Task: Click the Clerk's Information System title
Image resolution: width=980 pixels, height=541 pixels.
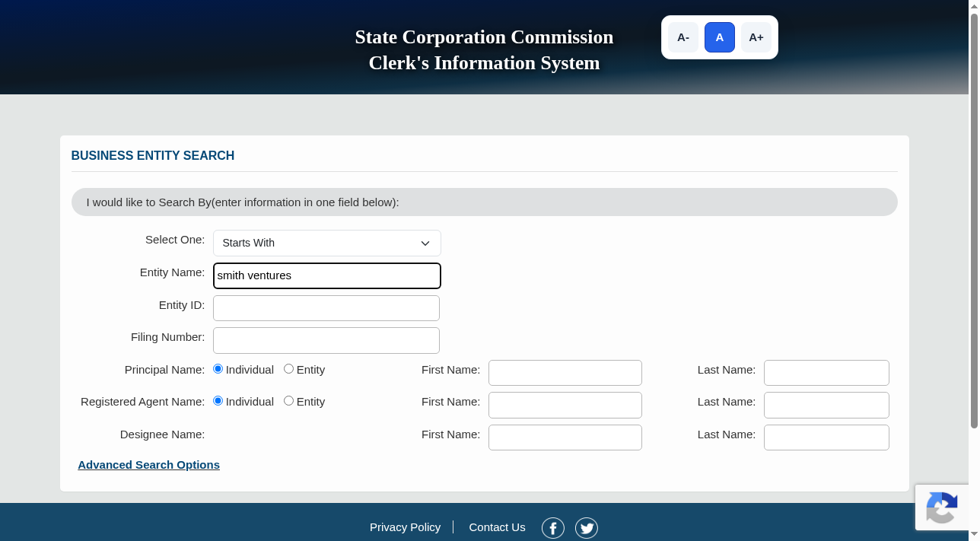Action: click(484, 63)
